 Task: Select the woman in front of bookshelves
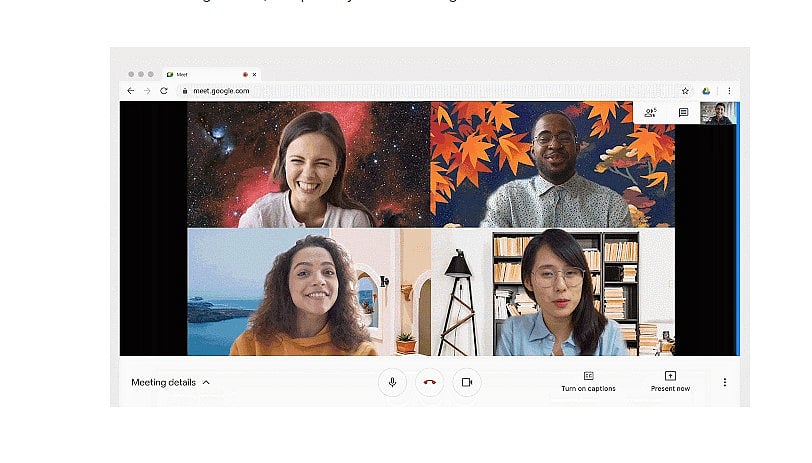click(x=553, y=292)
